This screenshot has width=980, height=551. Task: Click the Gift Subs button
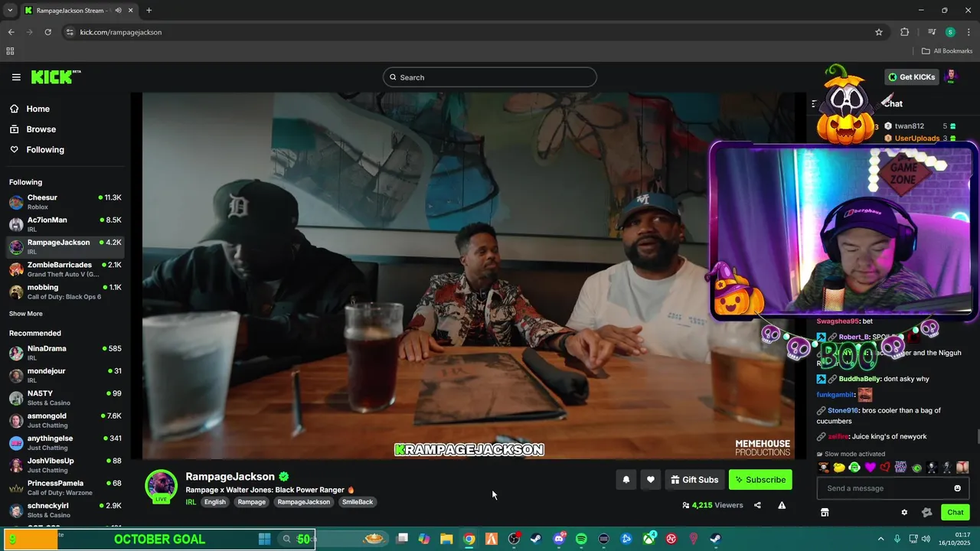694,480
